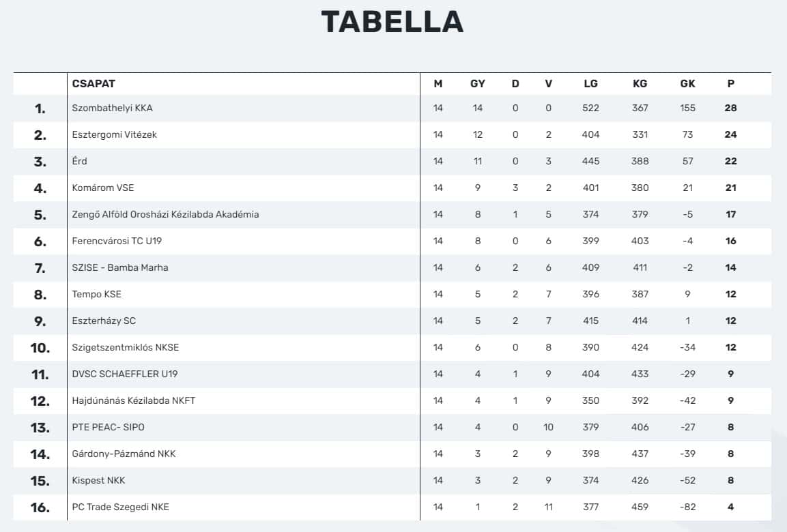
Task: Select Ferencvárosi TC U19 team
Action: click(117, 241)
